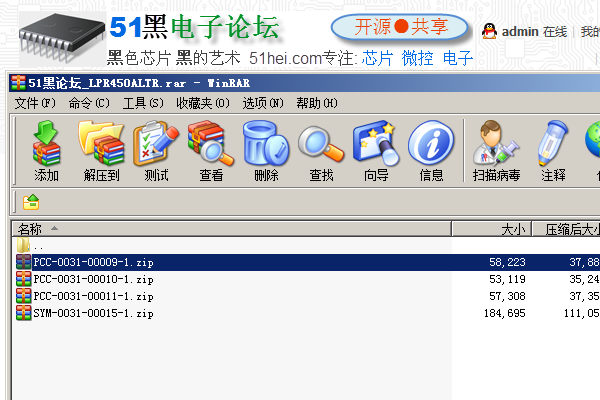Click the 开源共享 banner button
Image resolution: width=600 pixels, height=400 pixels.
[x=400, y=27]
